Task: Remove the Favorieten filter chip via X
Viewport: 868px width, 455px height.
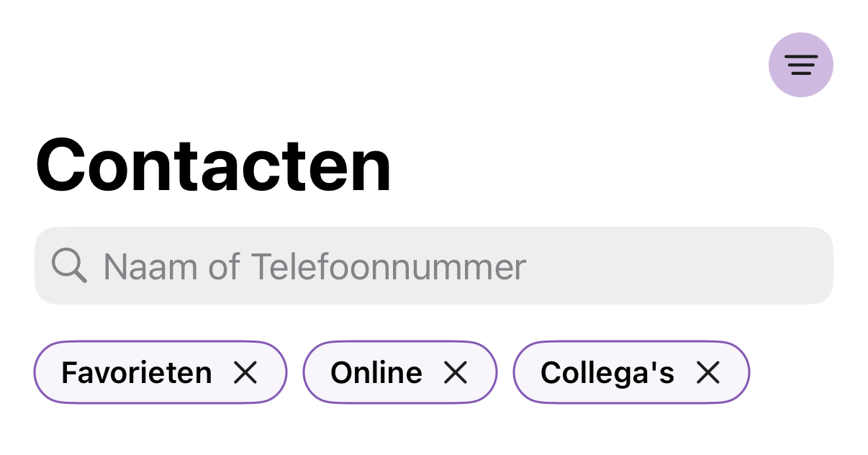Action: point(245,372)
